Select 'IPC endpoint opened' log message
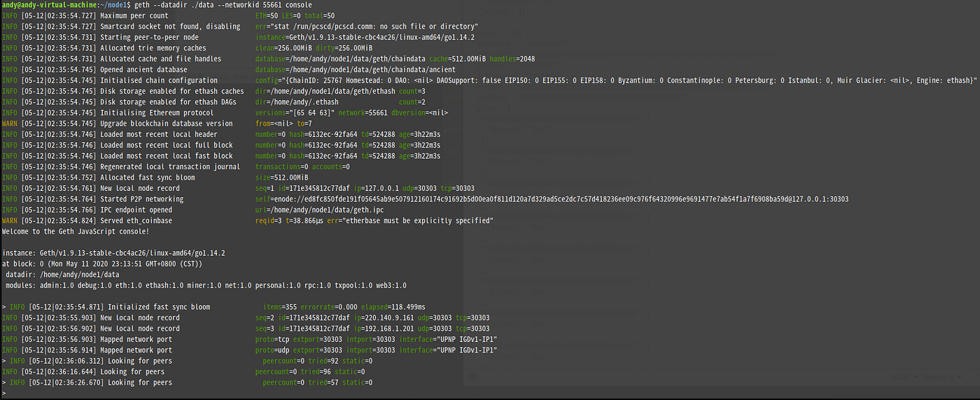Screen dimensions: 980x400 [x=136, y=210]
